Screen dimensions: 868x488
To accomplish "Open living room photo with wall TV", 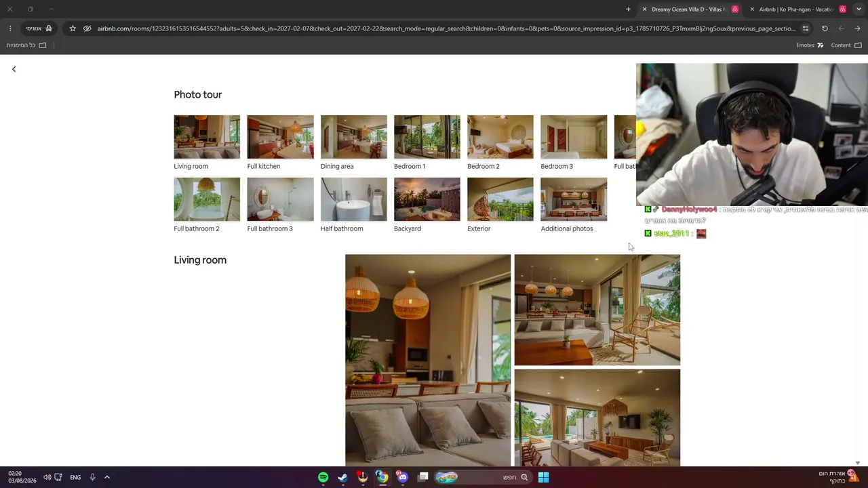I will click(597, 418).
